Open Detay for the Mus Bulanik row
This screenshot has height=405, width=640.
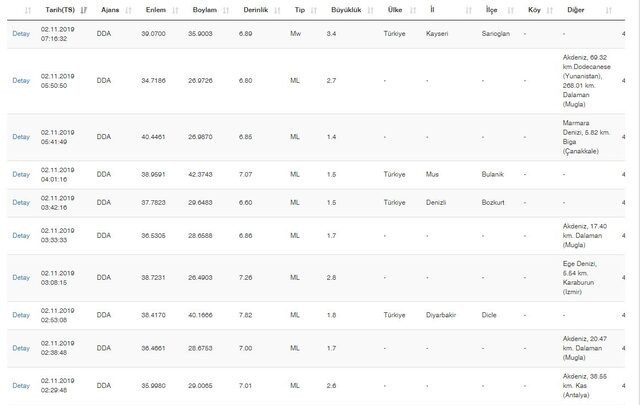pyautogui.click(x=20, y=174)
